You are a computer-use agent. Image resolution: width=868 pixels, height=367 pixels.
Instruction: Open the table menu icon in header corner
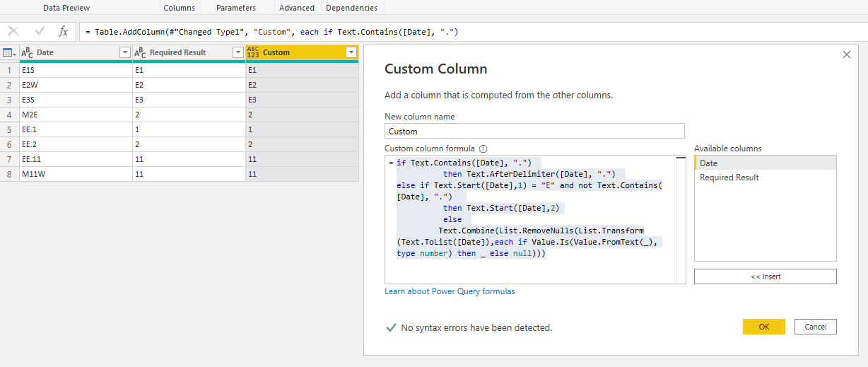coord(9,52)
